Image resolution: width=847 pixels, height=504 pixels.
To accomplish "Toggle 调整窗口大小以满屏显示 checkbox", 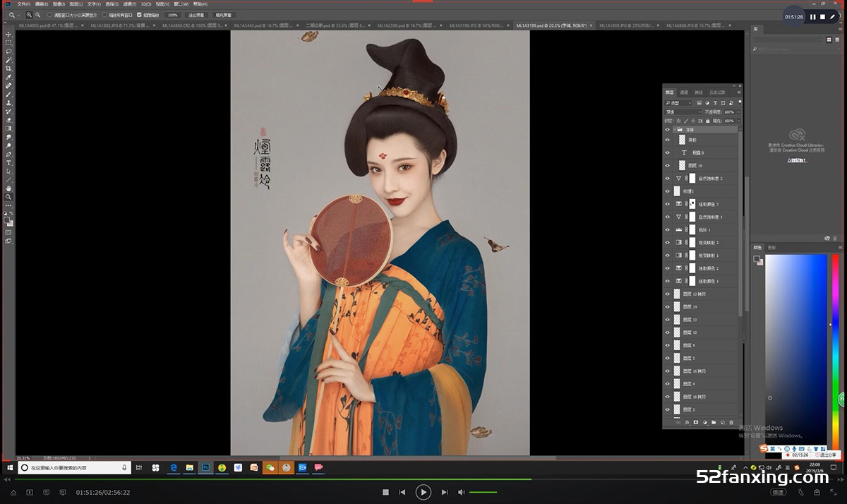I will point(49,15).
